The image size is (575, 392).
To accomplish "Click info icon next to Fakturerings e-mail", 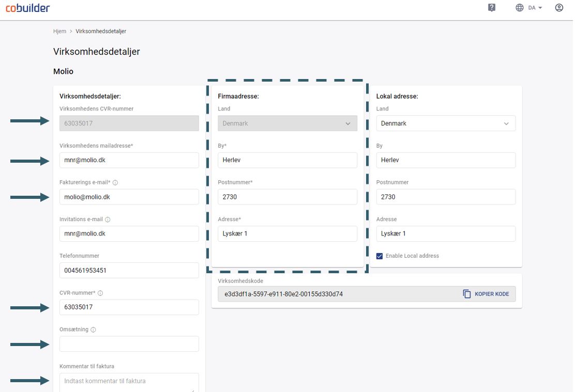I will (x=115, y=182).
